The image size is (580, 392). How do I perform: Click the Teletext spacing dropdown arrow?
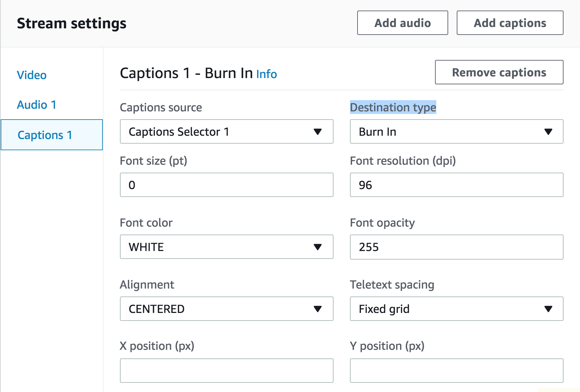[548, 309]
